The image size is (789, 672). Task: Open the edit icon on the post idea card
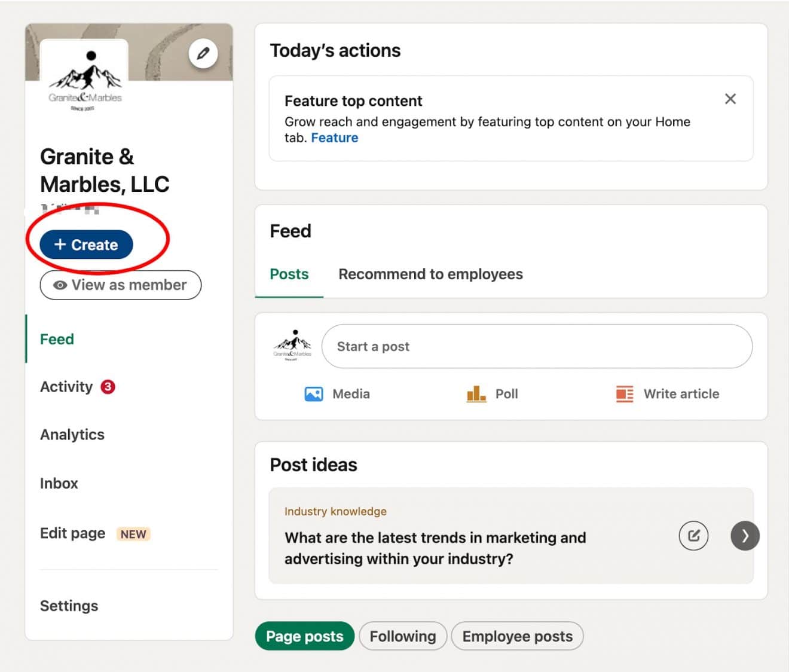pyautogui.click(x=693, y=536)
